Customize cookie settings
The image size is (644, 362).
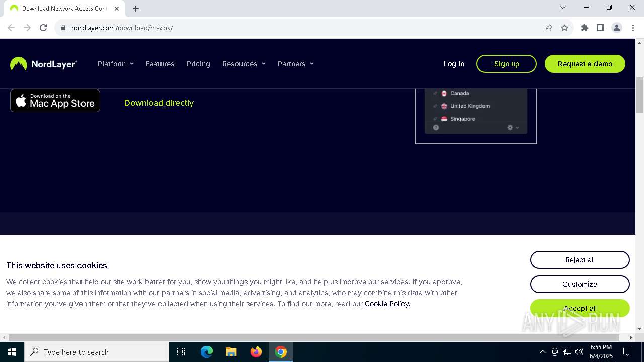pyautogui.click(x=580, y=284)
